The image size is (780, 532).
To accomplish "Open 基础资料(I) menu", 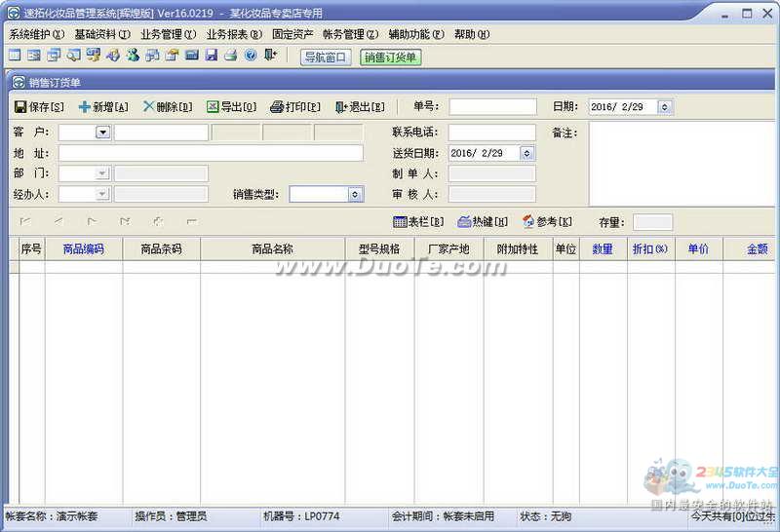I will point(102,34).
